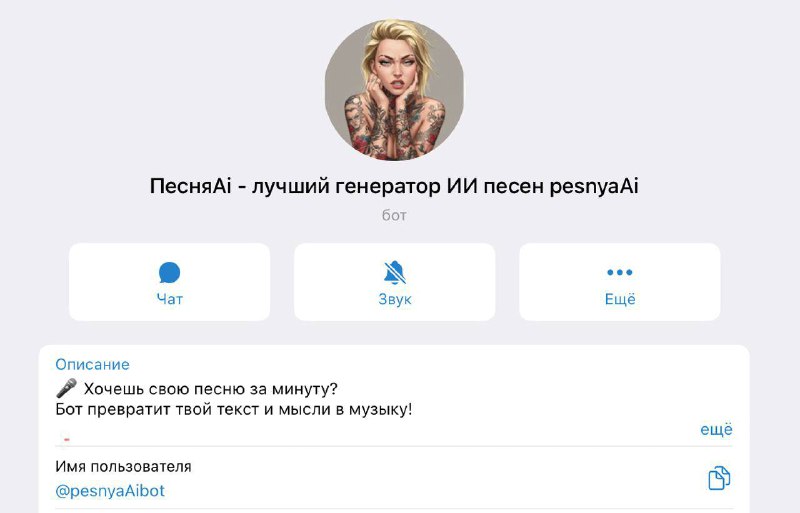Copy username with the copy icon

[x=719, y=478]
